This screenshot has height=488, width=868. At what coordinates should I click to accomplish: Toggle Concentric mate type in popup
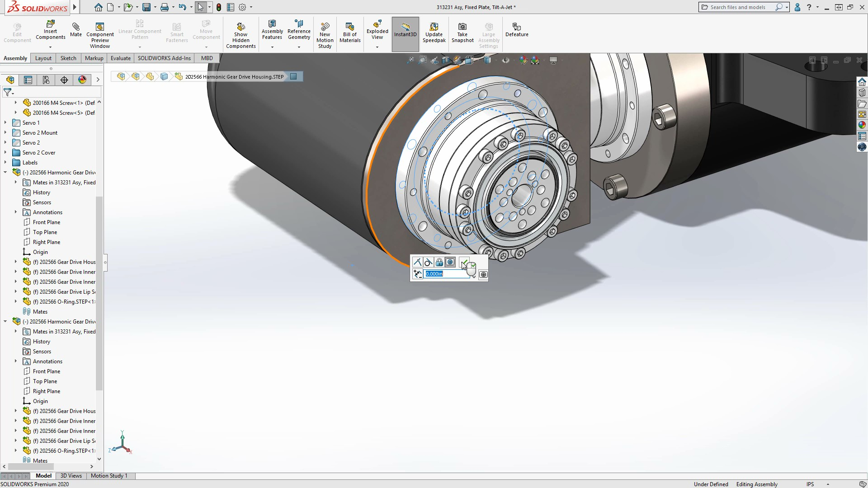click(450, 262)
